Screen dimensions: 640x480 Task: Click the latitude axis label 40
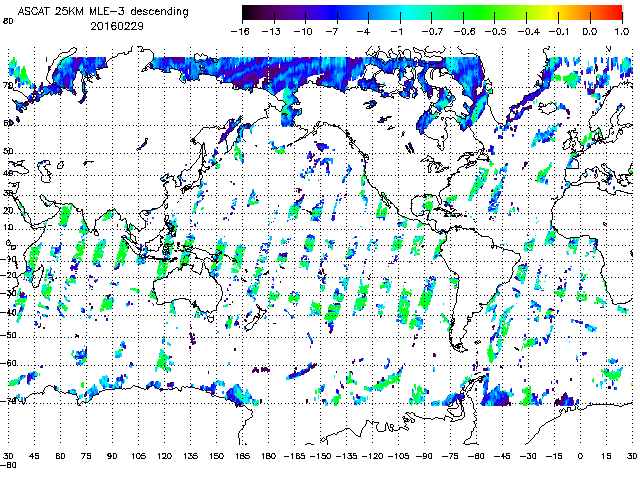tap(8, 173)
